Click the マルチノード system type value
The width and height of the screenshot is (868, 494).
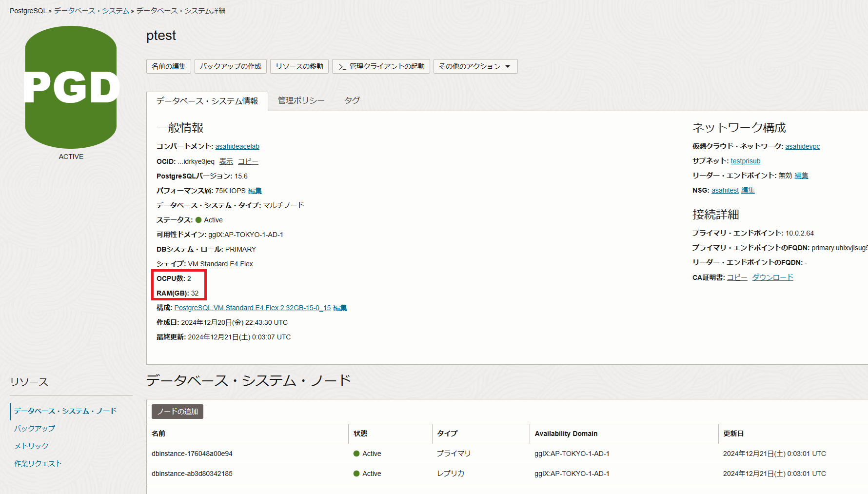[x=284, y=205]
